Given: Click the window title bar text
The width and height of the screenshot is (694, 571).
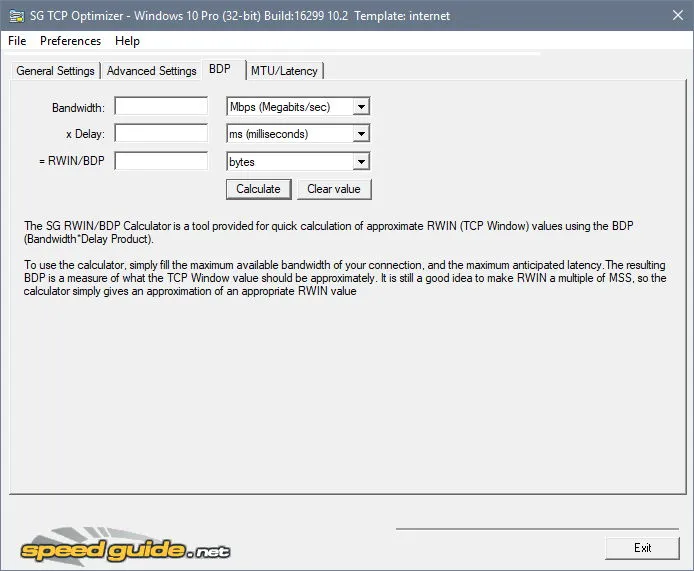Looking at the screenshot, I should click(x=240, y=16).
